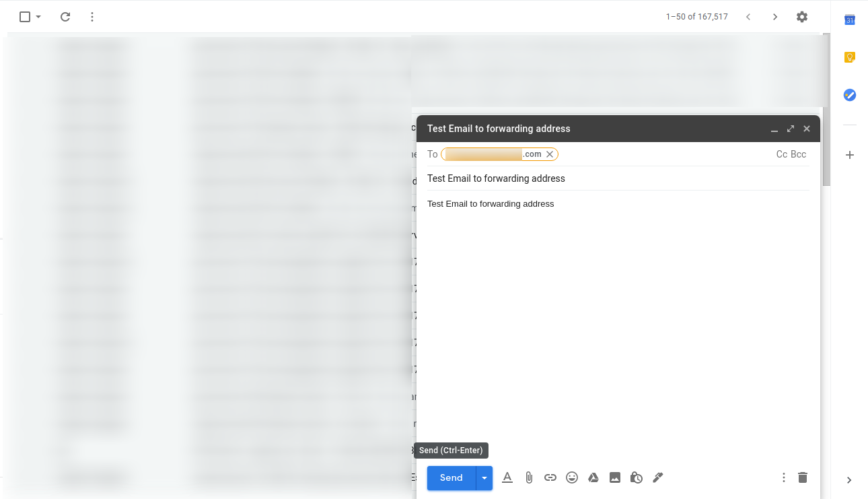Toggle confidential mode for this email

pyautogui.click(x=637, y=477)
